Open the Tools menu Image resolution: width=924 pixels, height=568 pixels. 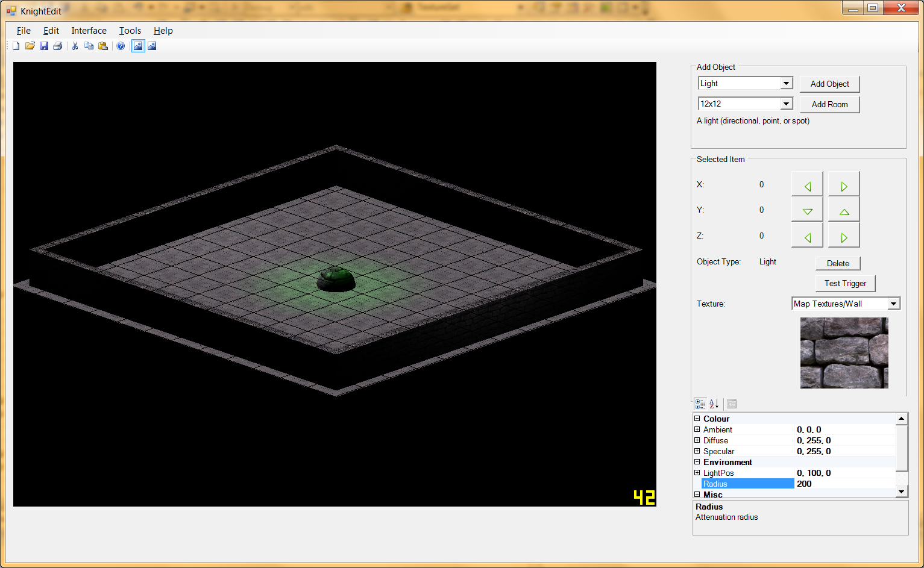130,30
